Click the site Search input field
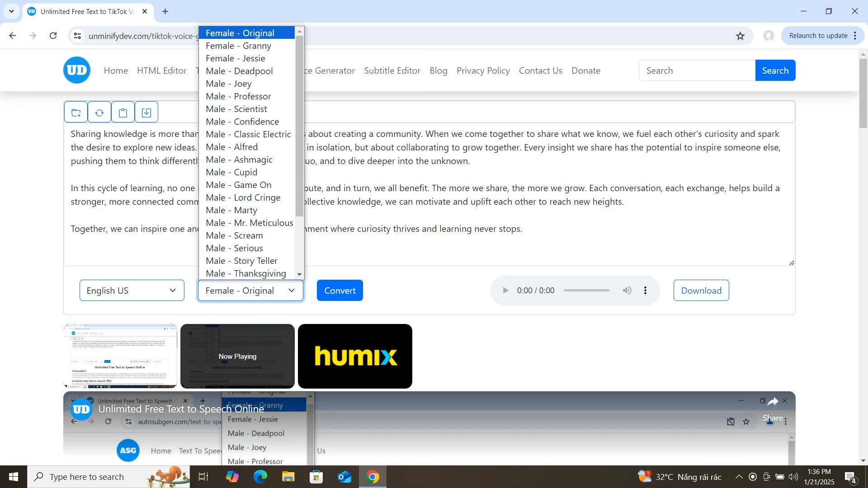This screenshot has height=488, width=868. [697, 70]
